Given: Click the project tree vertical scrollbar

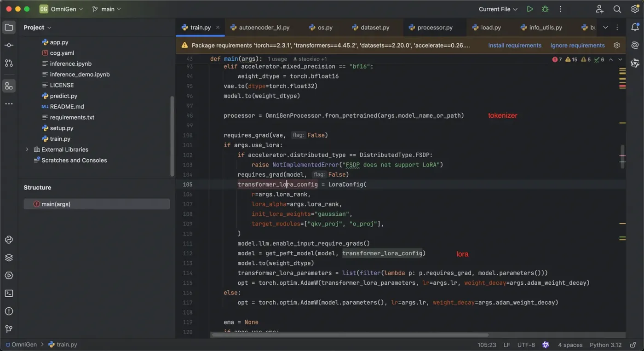Looking at the screenshot, I should click(x=172, y=136).
